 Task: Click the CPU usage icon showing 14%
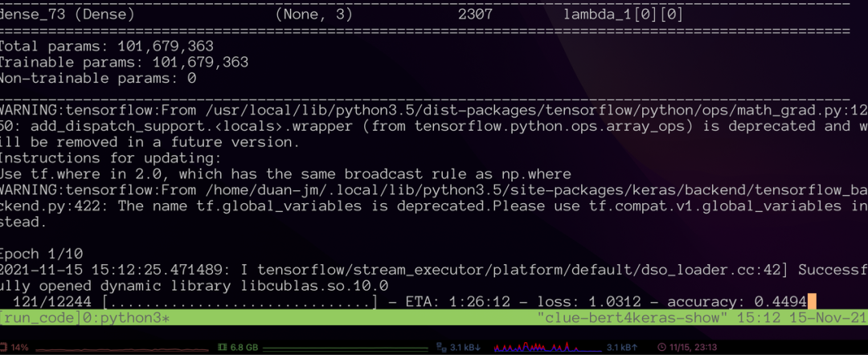click(x=5, y=348)
